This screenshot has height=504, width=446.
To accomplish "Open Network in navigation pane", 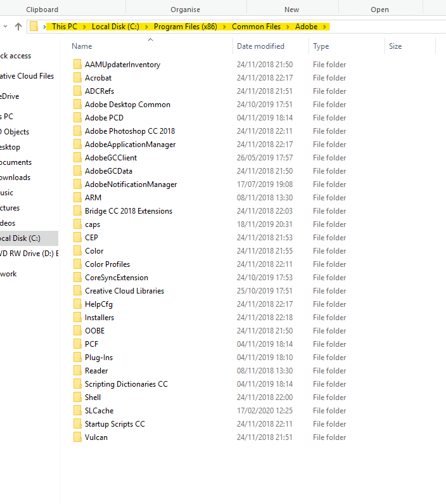I will coord(8,274).
